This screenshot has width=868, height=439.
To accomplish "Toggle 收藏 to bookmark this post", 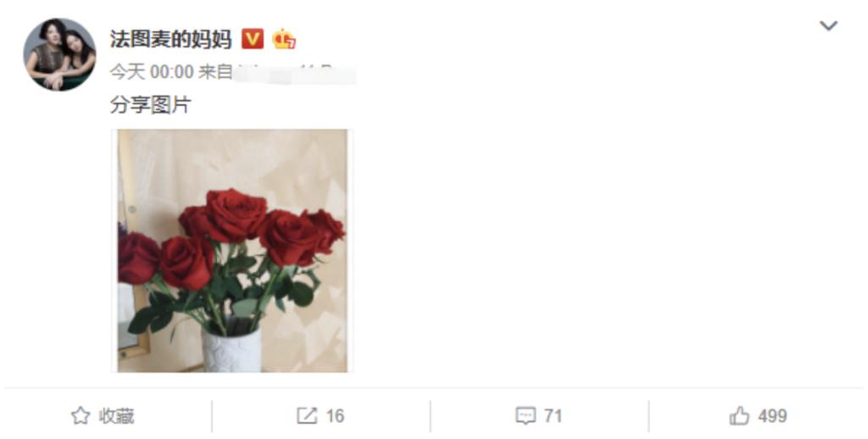I will point(103,416).
